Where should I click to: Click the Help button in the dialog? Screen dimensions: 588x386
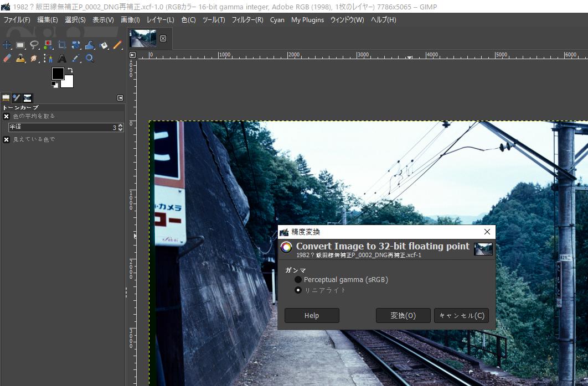click(312, 316)
